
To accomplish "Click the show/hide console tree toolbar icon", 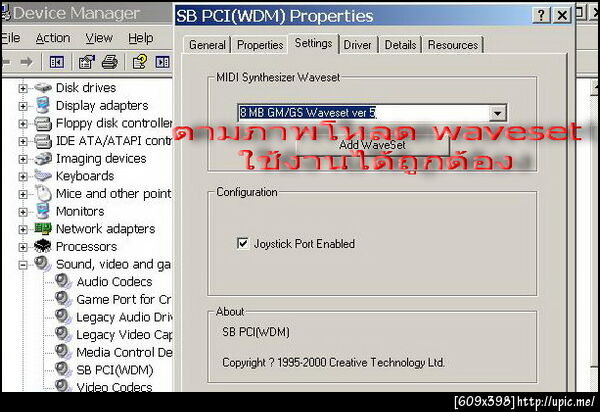I will 57,62.
